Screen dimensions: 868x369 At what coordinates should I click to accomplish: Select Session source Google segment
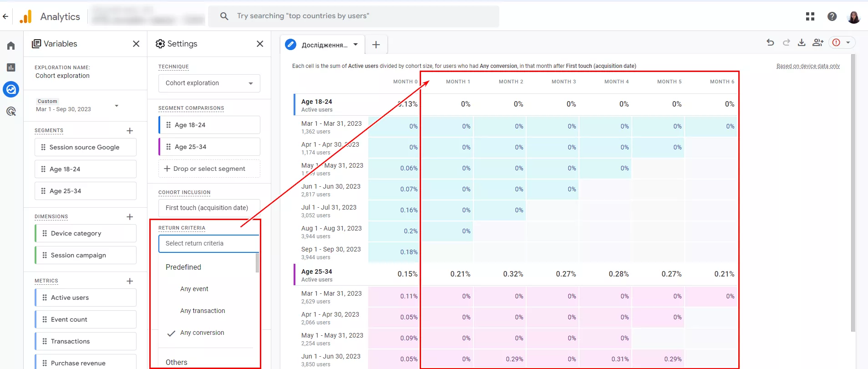pos(86,148)
